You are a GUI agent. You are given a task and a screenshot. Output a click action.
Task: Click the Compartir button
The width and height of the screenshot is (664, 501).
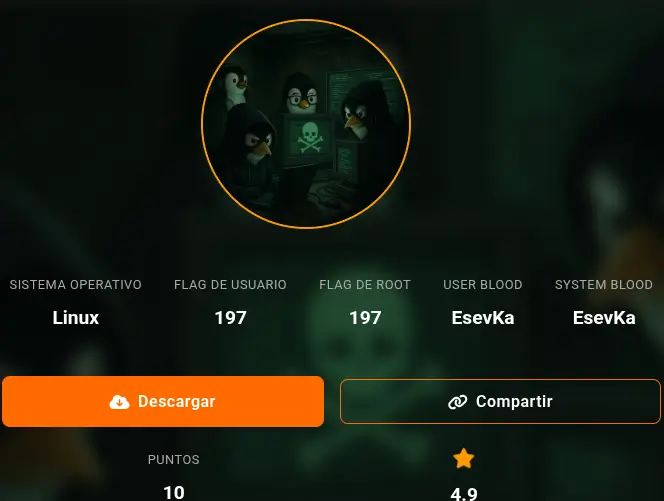500,401
